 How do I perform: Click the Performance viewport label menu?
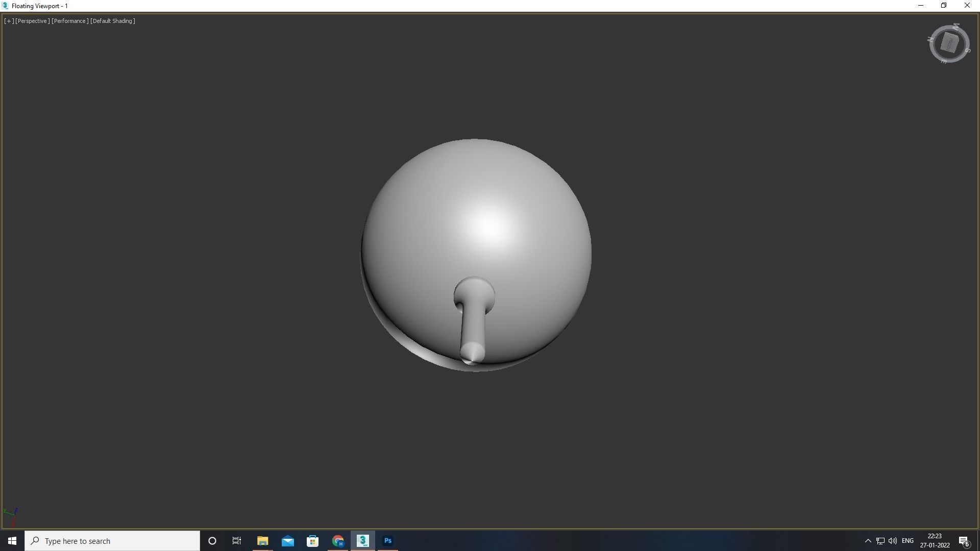[70, 21]
